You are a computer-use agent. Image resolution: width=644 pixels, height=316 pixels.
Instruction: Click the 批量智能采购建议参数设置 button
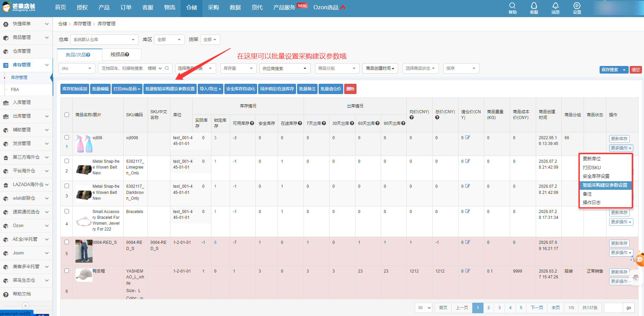pos(170,89)
